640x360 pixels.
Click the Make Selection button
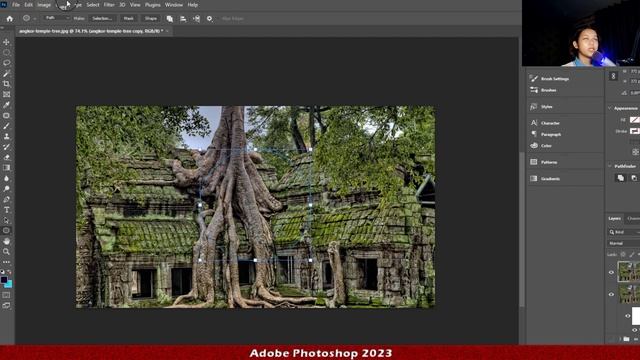point(102,18)
